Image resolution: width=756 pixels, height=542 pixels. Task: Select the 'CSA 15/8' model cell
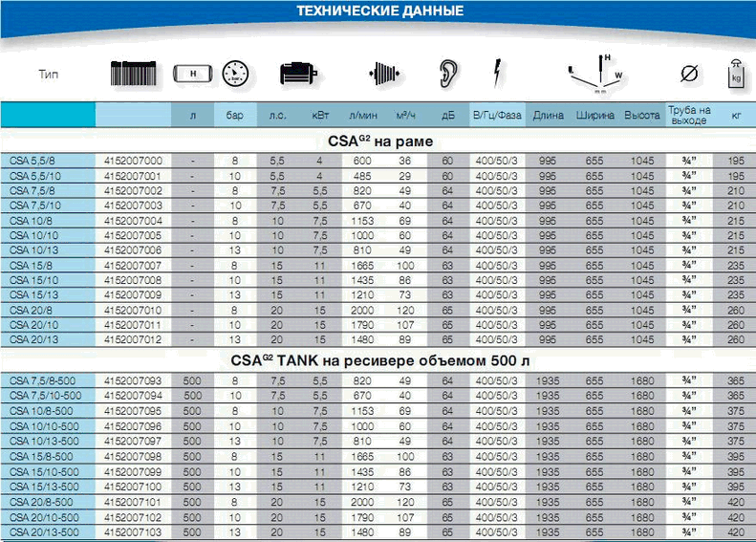pos(48,266)
